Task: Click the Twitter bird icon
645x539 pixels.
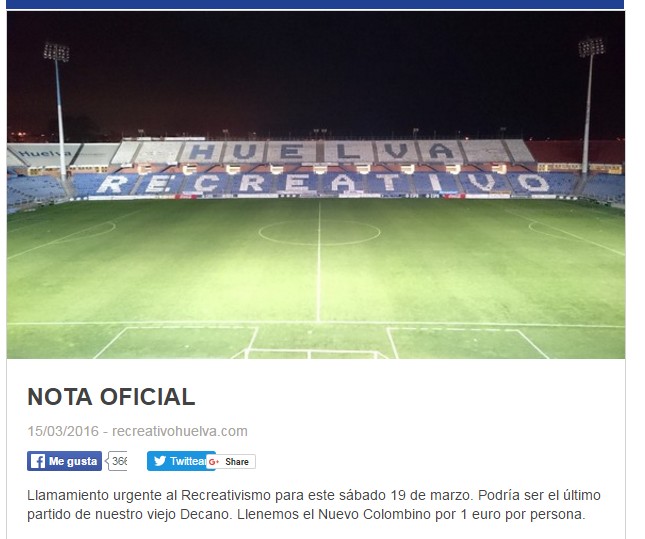Action: click(160, 461)
